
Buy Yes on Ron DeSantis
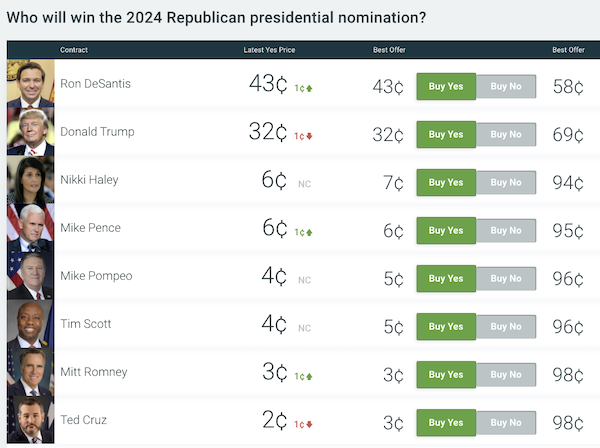[446, 86]
